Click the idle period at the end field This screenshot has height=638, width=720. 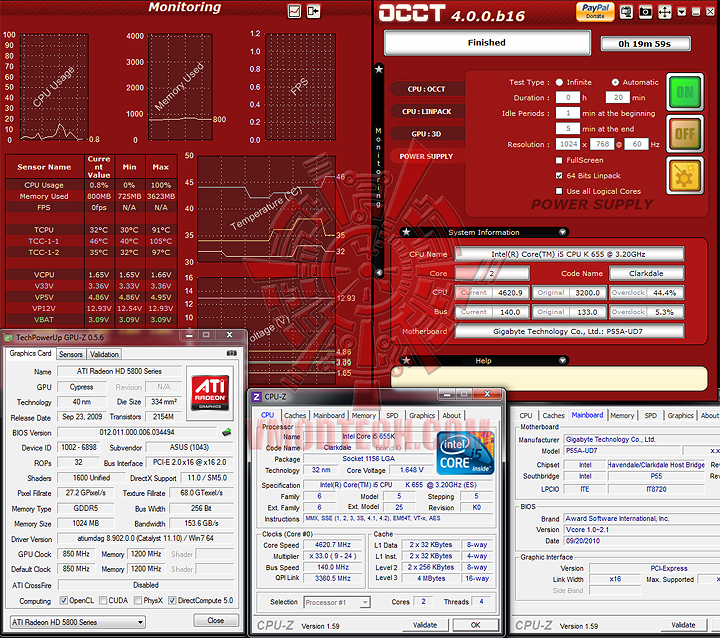(x=568, y=129)
